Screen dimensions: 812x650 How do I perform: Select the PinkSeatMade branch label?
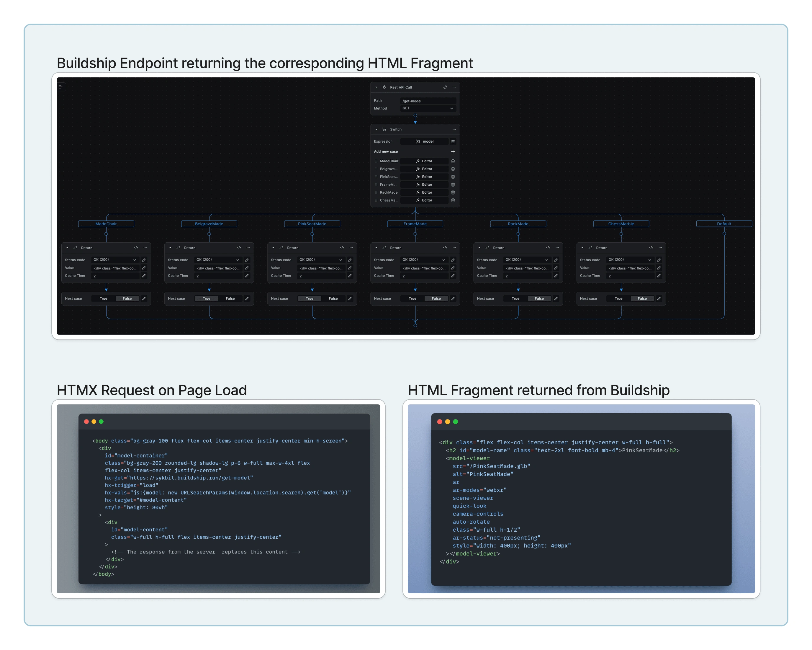312,224
